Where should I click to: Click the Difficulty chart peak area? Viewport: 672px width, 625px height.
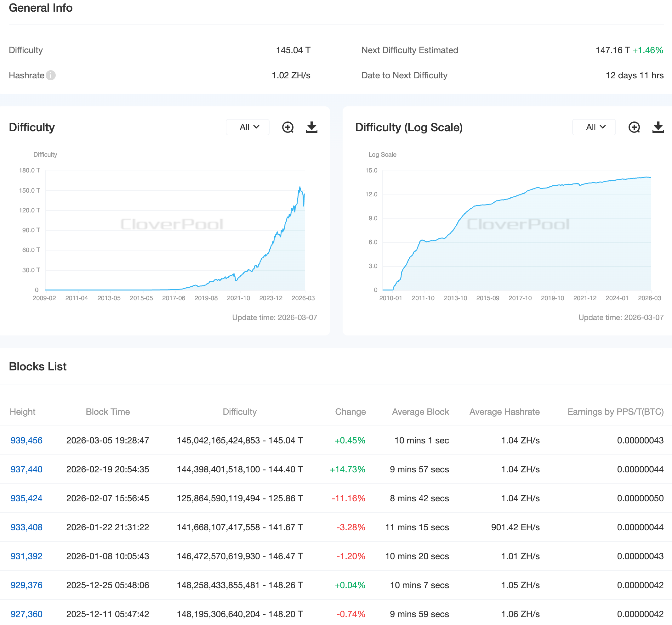[299, 188]
